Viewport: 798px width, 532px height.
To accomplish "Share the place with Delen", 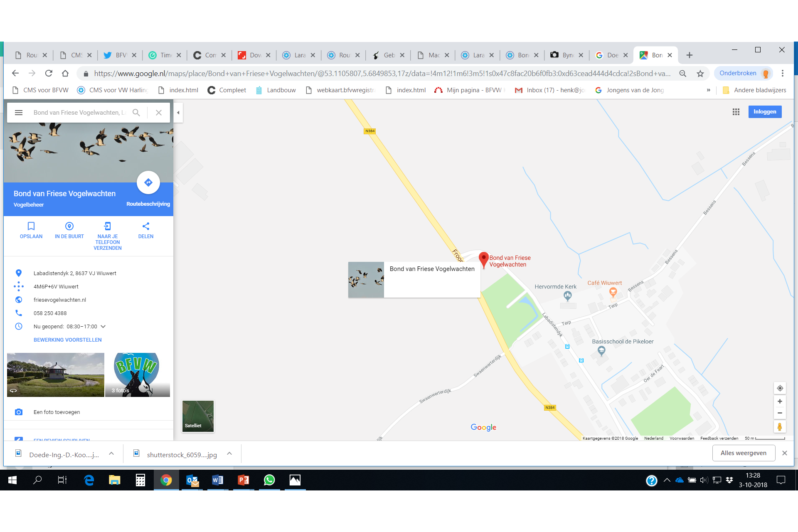I will point(146,231).
